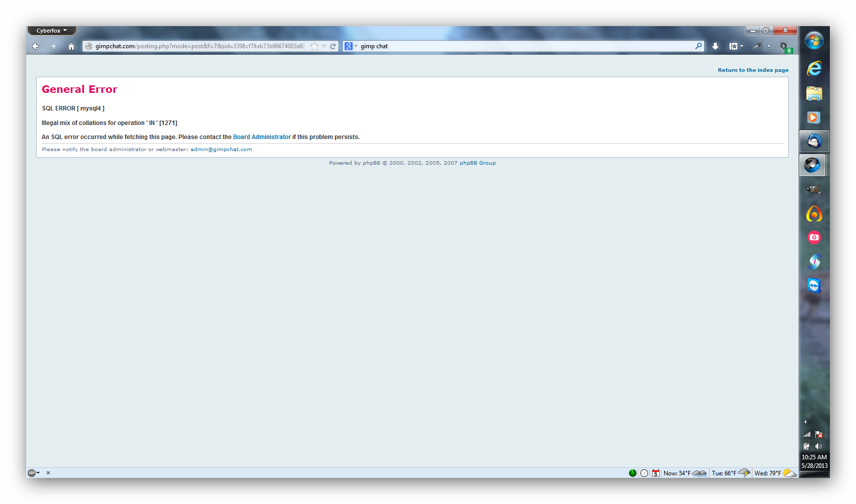This screenshot has height=504, width=856.
Task: Open the Windows Start orb
Action: pos(814,40)
